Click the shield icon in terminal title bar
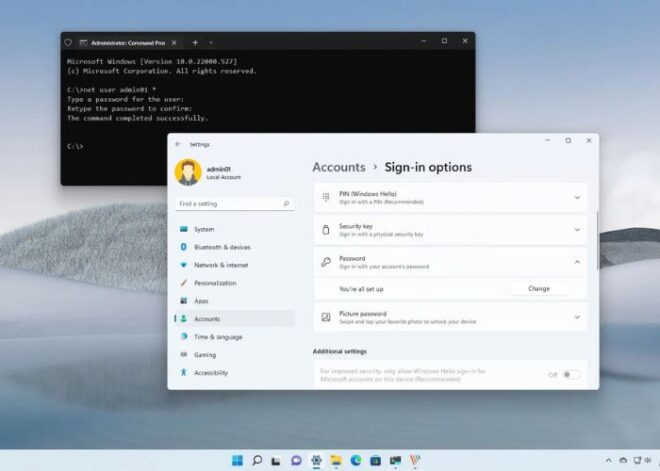This screenshot has height=471, width=660. (x=68, y=43)
